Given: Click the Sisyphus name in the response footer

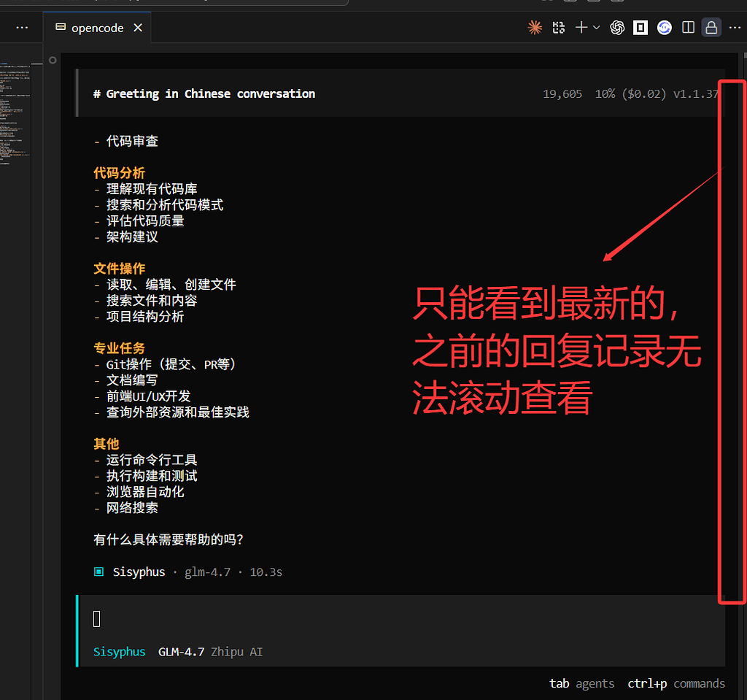Looking at the screenshot, I should tap(139, 572).
